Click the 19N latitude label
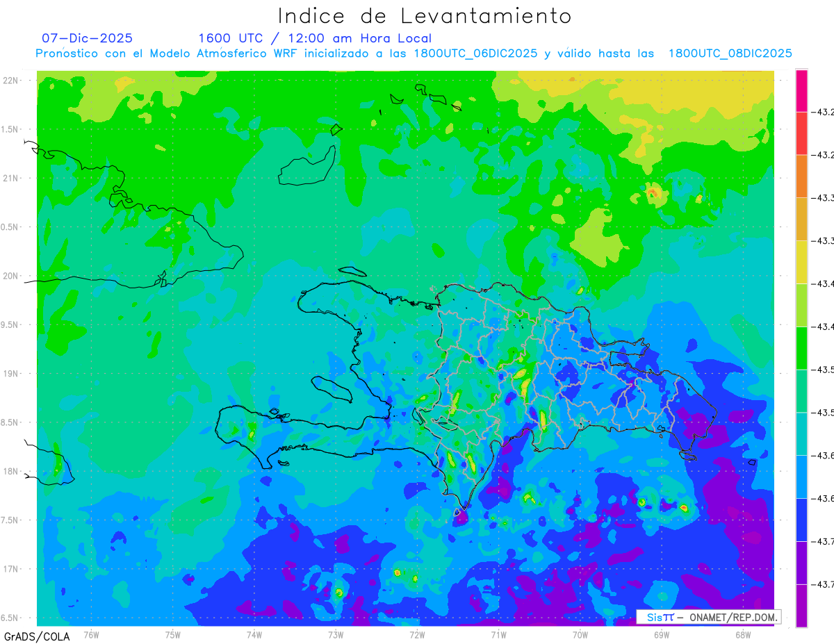The image size is (834, 644). pyautogui.click(x=10, y=374)
